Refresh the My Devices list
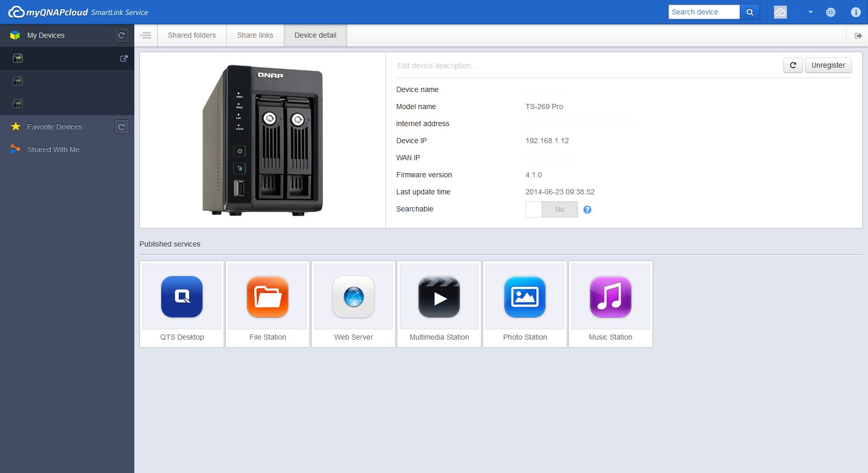868x473 pixels. point(121,35)
